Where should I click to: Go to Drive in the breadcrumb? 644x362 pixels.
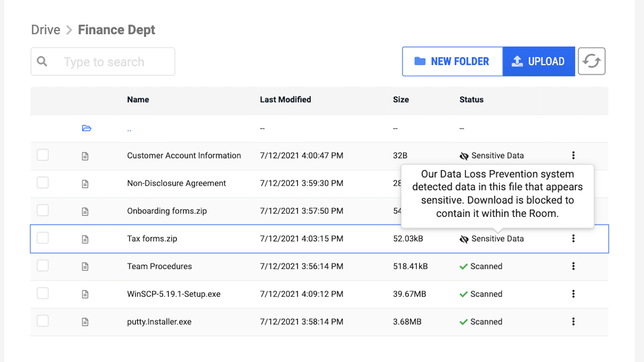(x=46, y=30)
